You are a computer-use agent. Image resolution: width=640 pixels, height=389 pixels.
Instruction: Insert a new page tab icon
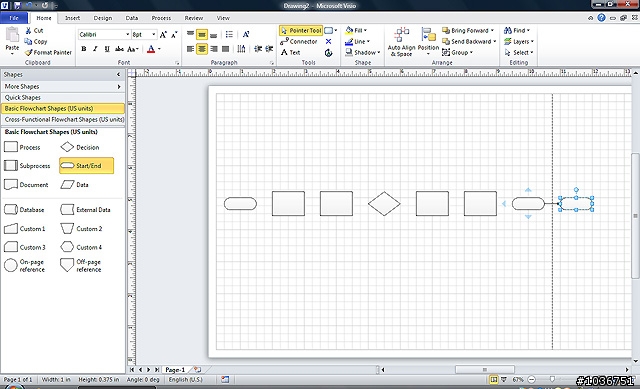[198, 369]
